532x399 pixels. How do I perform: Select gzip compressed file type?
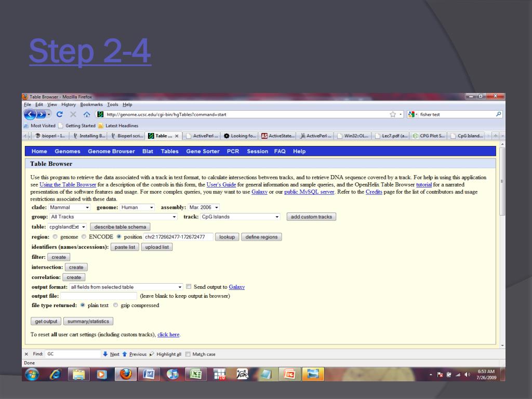[x=115, y=305]
